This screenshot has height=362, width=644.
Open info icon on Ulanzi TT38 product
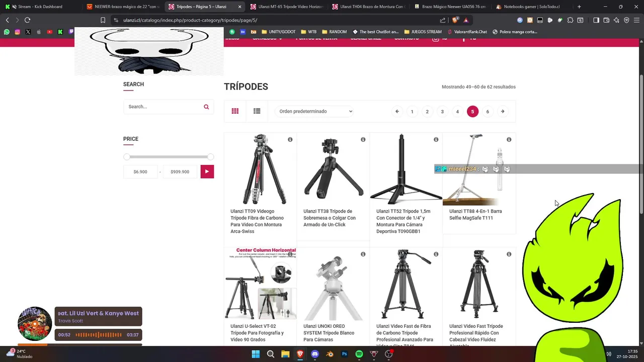363,139
